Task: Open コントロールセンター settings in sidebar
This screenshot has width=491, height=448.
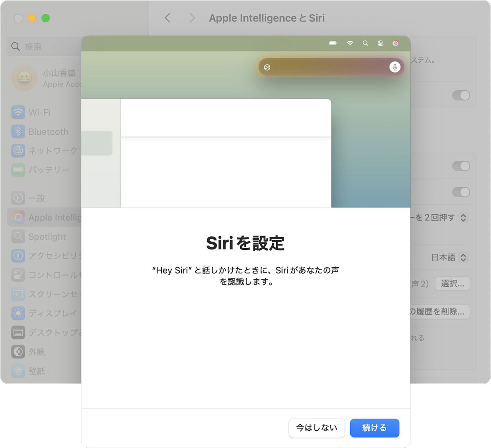Action: click(x=45, y=275)
